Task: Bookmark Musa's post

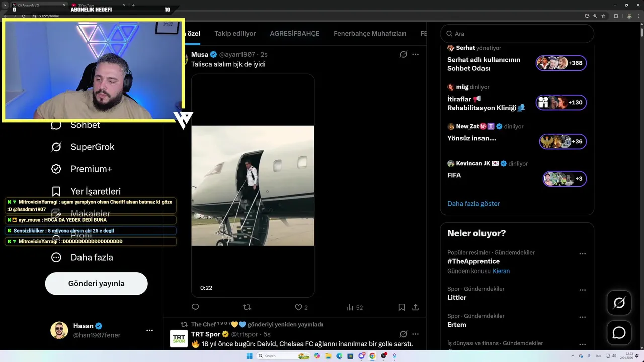Action: (x=401, y=307)
